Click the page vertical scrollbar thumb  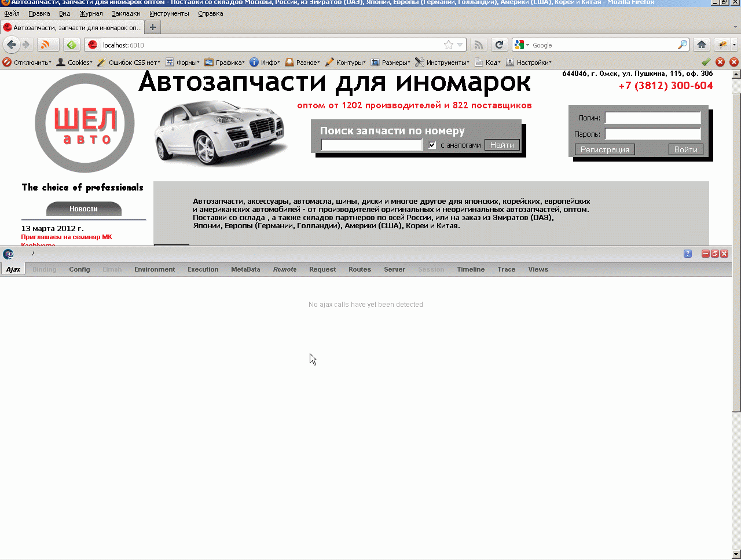coord(736,252)
